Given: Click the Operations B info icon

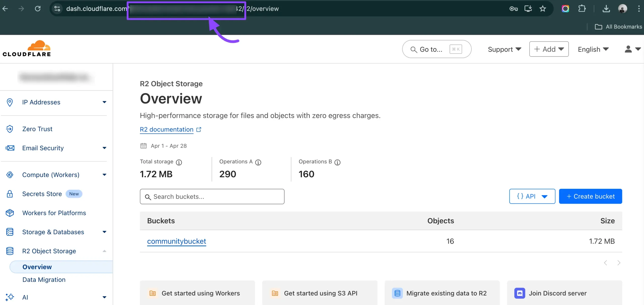Looking at the screenshot, I should click(x=337, y=162).
